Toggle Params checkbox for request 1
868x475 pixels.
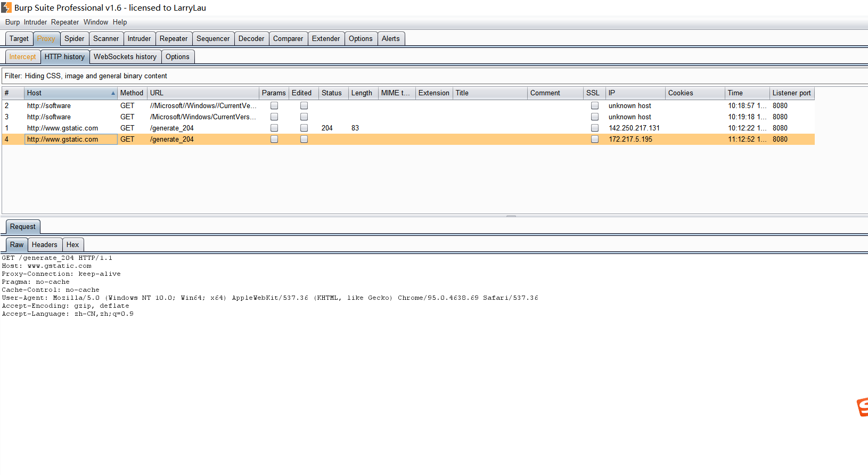pyautogui.click(x=274, y=128)
